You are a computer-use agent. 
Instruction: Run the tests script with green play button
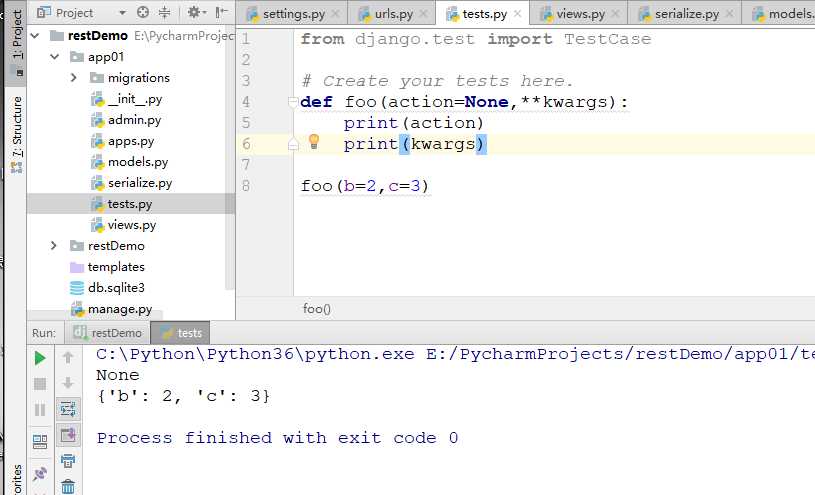pyautogui.click(x=40, y=358)
